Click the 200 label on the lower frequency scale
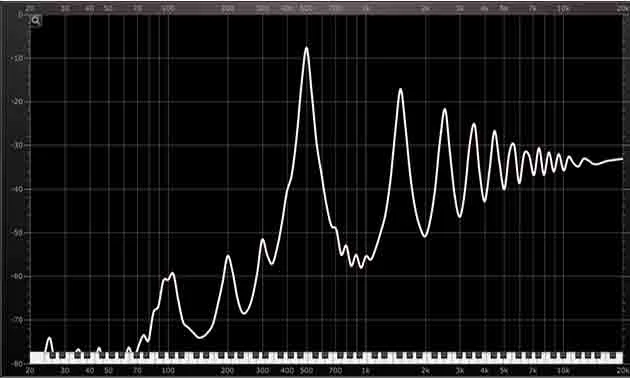Viewport: 630px width, 378px height. point(227,370)
